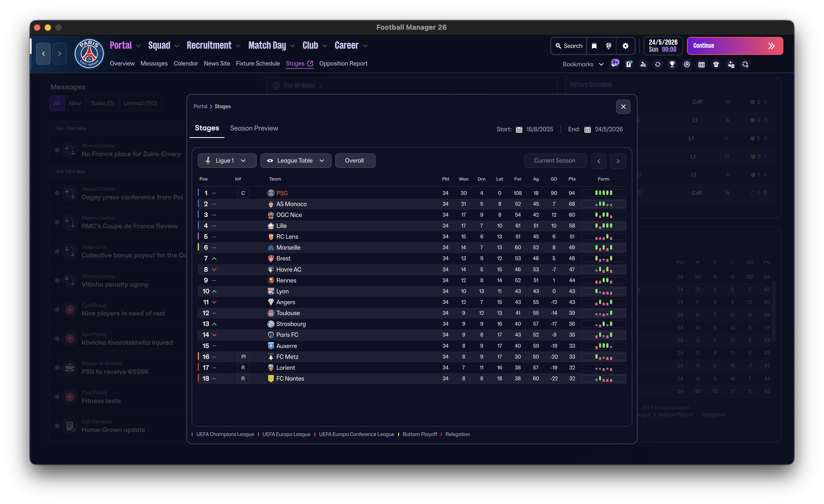Screen dimensions: 824x504
Task: Switch to the Season Preview tab
Action: [254, 128]
